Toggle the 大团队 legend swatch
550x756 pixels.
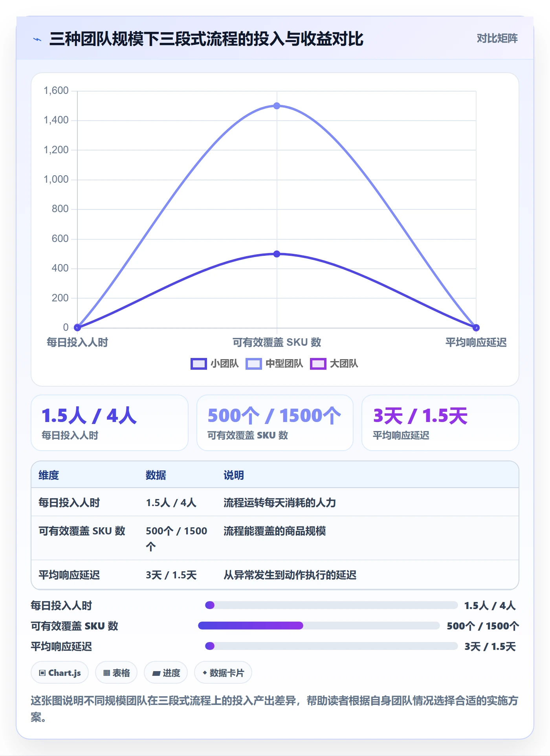tap(318, 364)
